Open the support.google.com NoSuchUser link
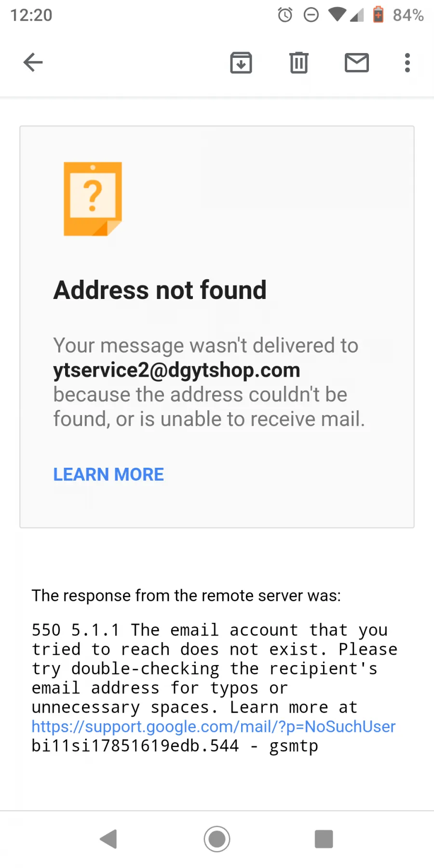Image resolution: width=434 pixels, height=868 pixels. coord(214,726)
